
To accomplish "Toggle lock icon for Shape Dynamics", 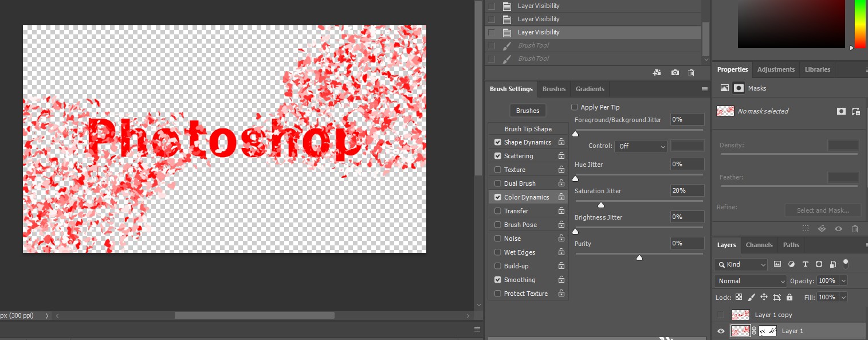I will 561,142.
